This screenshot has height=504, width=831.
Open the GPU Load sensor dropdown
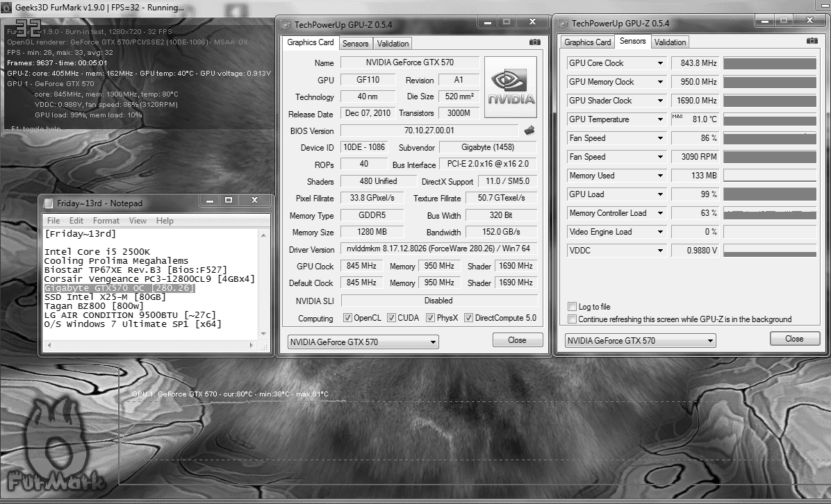coord(660,194)
